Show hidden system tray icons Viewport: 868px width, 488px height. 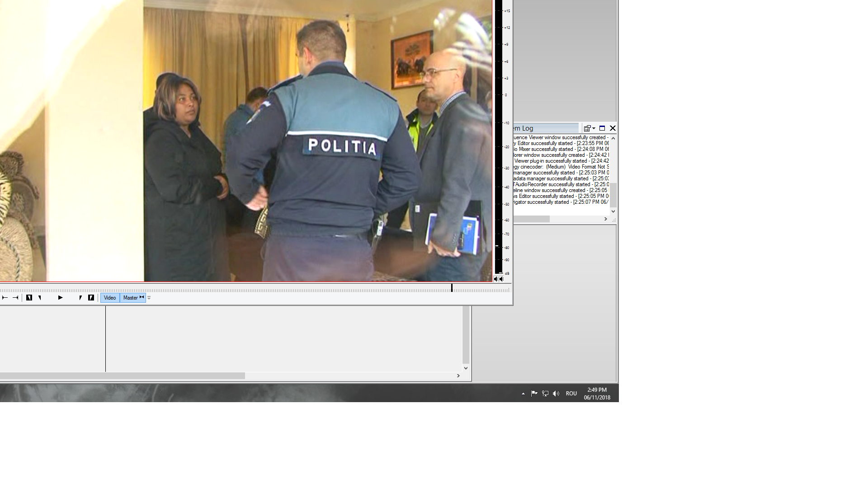(523, 394)
